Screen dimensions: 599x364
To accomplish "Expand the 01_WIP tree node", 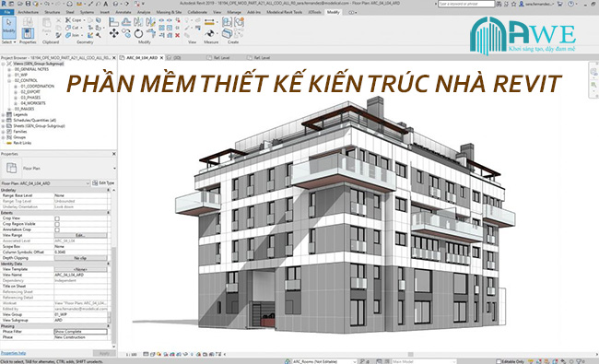I will click(x=9, y=76).
